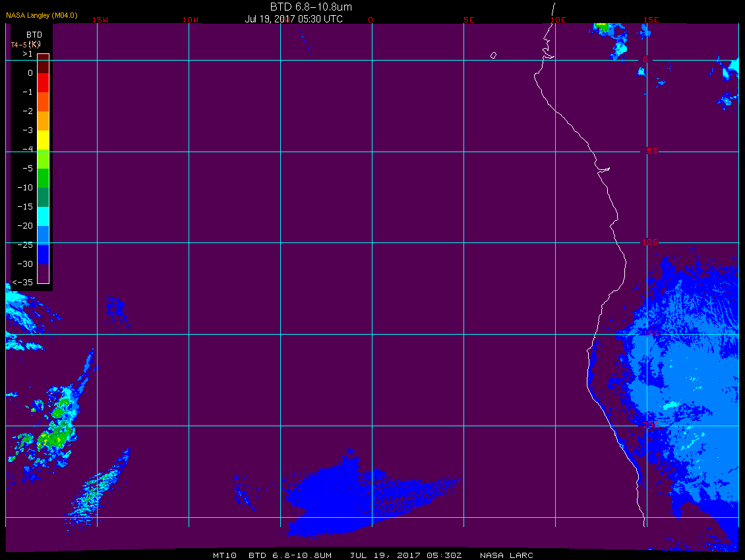745x560 pixels.
Task: Click the '-20' legend value
Action: point(25,225)
